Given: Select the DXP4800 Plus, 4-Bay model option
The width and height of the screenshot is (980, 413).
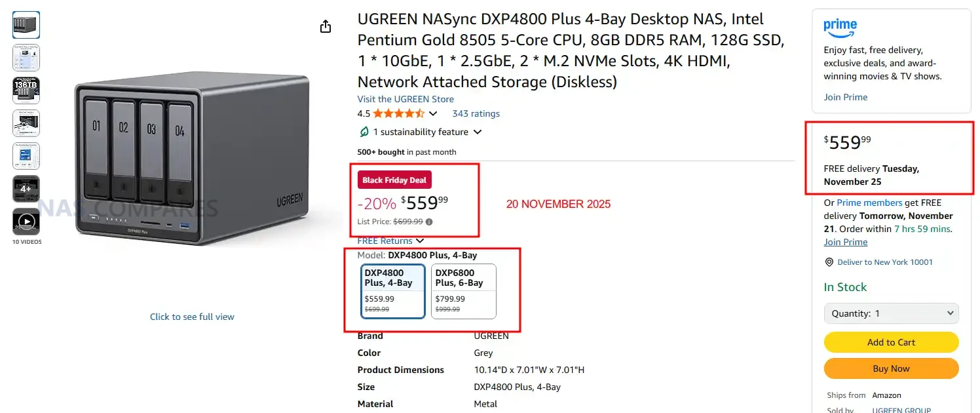Looking at the screenshot, I should (393, 291).
